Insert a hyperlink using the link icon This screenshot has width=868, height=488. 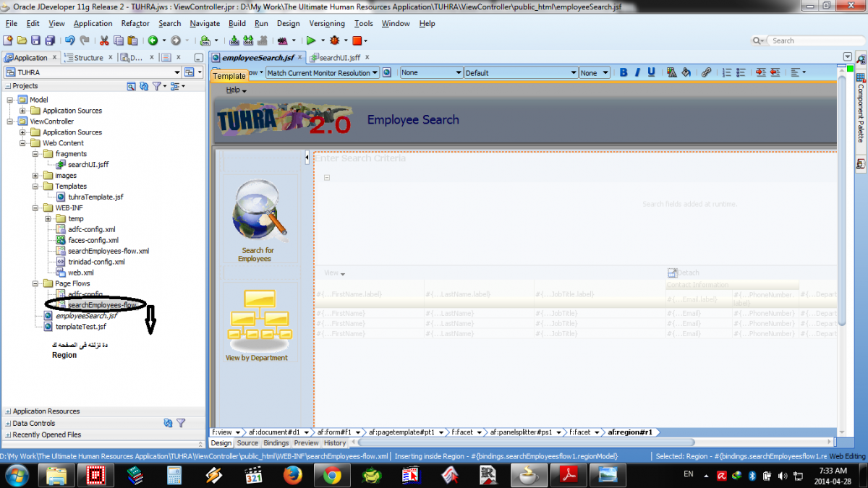click(x=707, y=72)
